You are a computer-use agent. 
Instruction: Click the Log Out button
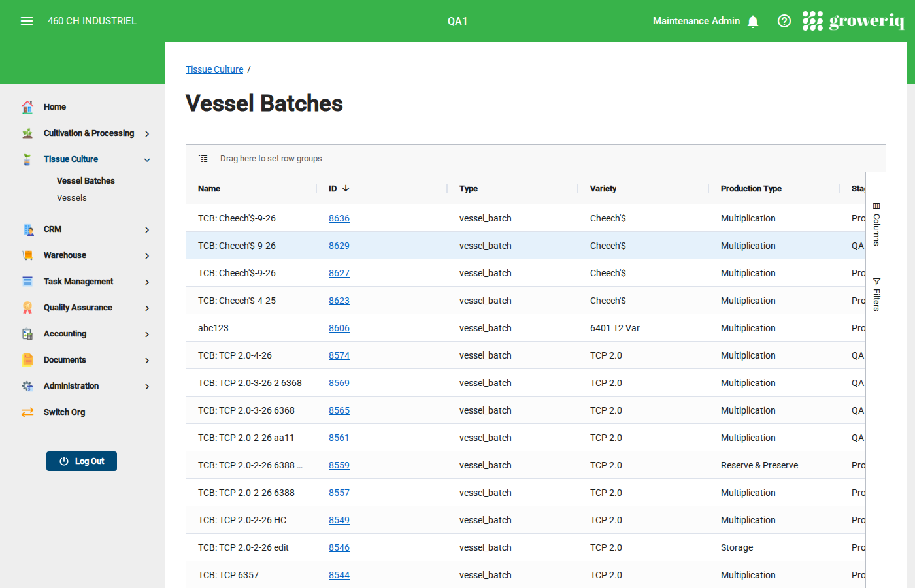[x=82, y=461]
